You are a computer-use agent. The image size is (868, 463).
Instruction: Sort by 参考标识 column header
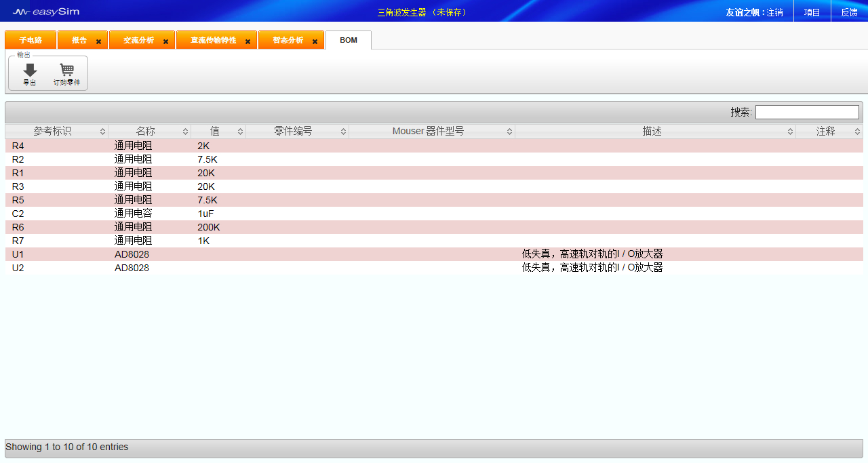click(x=56, y=131)
